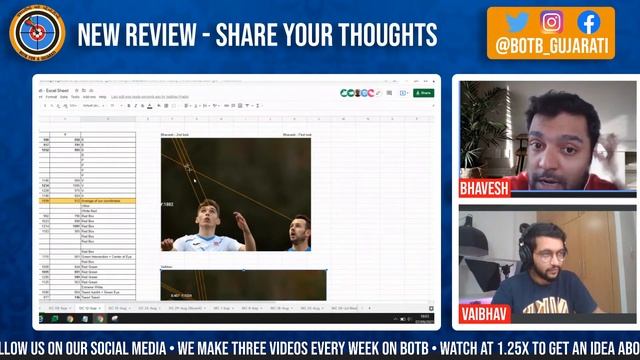The height and width of the screenshot is (360, 640).
Task: Open the Add-ons menu
Action: (x=89, y=97)
